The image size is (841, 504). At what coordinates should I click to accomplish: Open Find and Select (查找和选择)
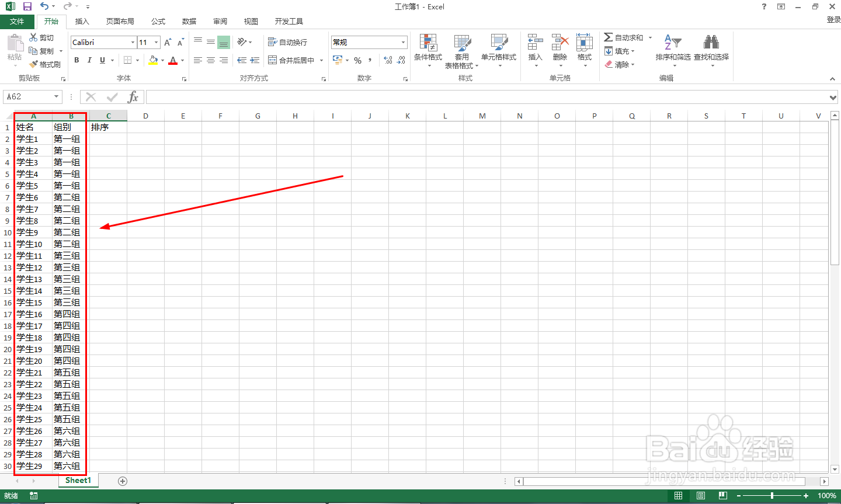[711, 50]
